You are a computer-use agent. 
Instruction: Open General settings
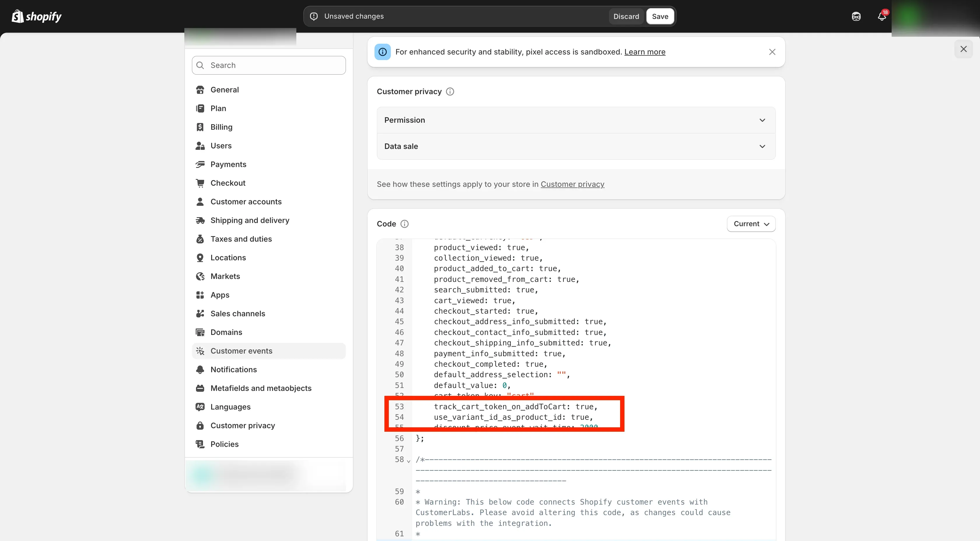[269, 90]
